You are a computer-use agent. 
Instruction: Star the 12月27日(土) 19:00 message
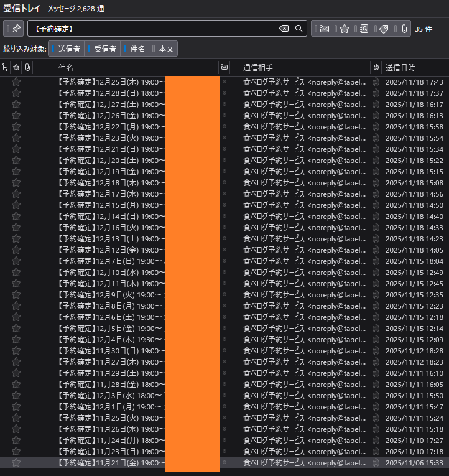coord(16,105)
